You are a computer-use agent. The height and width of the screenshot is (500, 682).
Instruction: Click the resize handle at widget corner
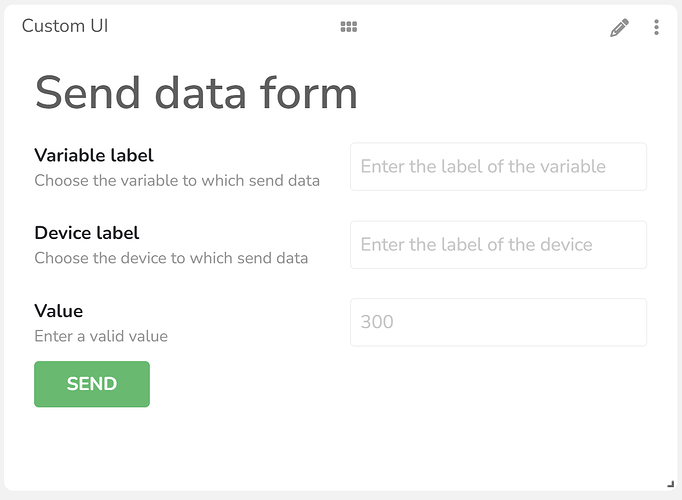pyautogui.click(x=670, y=484)
